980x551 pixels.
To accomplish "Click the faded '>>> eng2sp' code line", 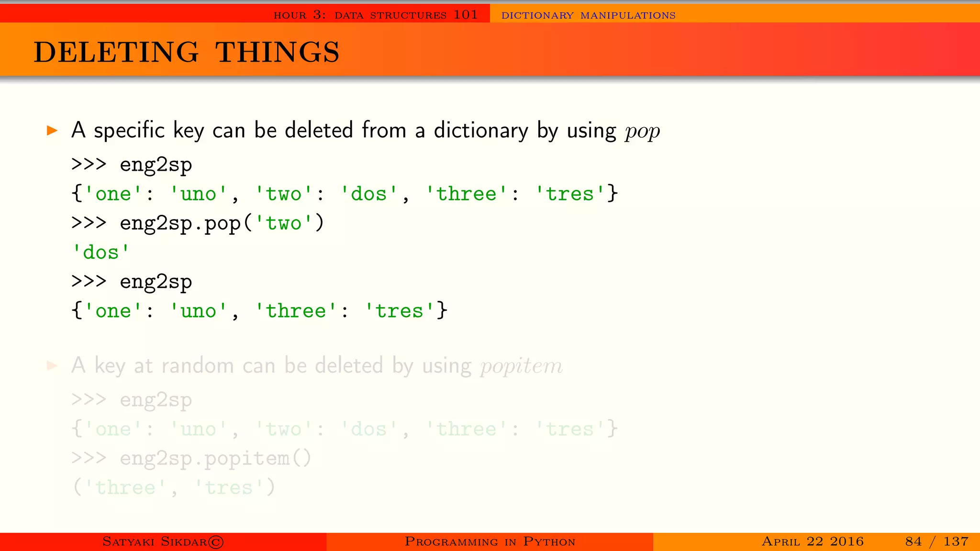I will [x=132, y=400].
